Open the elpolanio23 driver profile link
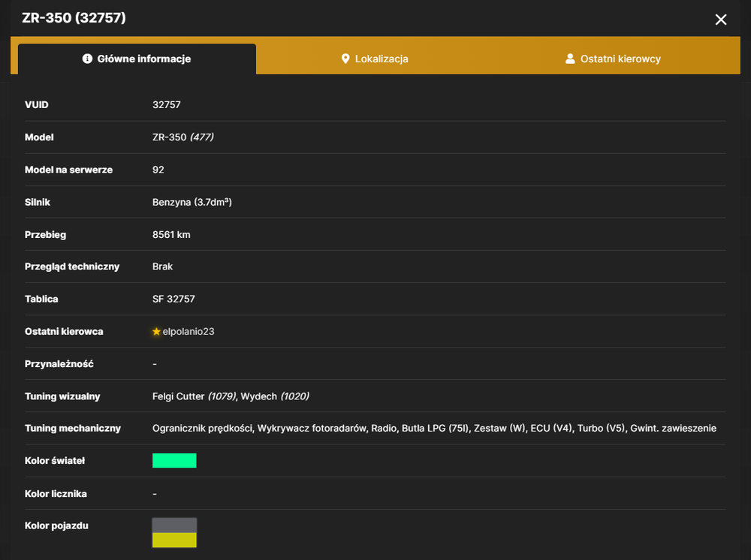 tap(189, 331)
